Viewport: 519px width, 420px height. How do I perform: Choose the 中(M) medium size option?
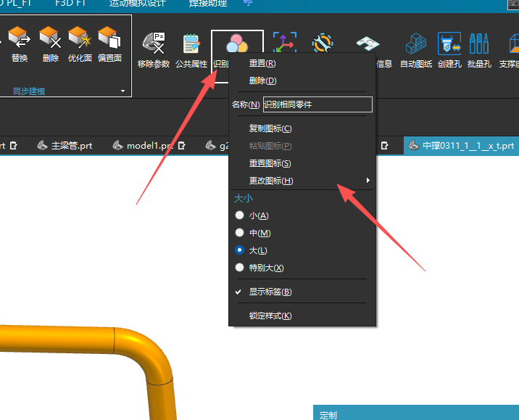point(240,233)
